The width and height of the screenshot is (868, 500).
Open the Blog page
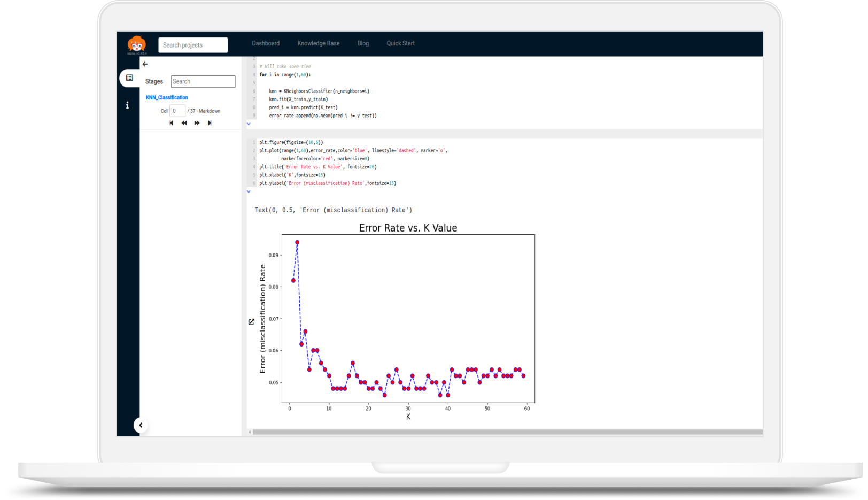[x=363, y=43]
